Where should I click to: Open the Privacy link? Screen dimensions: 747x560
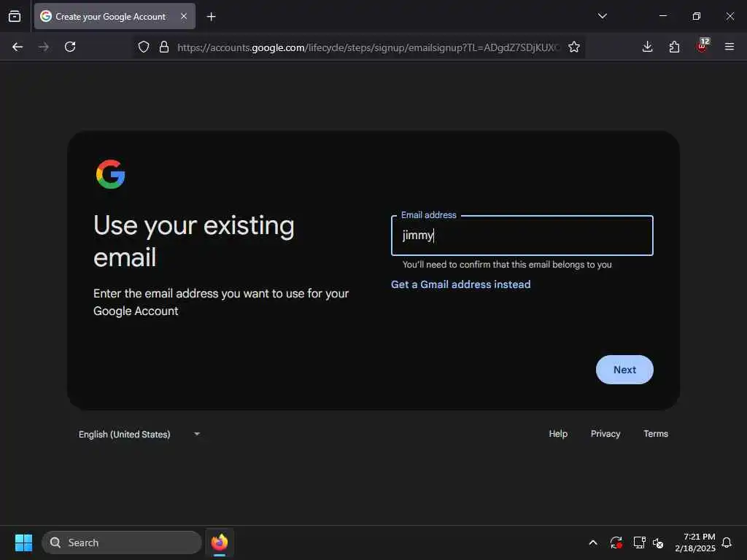pyautogui.click(x=605, y=434)
